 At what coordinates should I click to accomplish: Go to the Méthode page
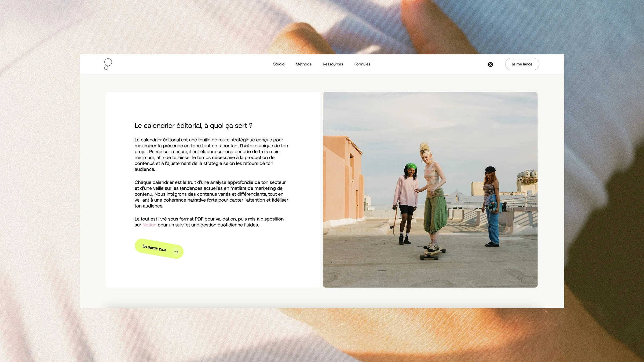pyautogui.click(x=303, y=64)
